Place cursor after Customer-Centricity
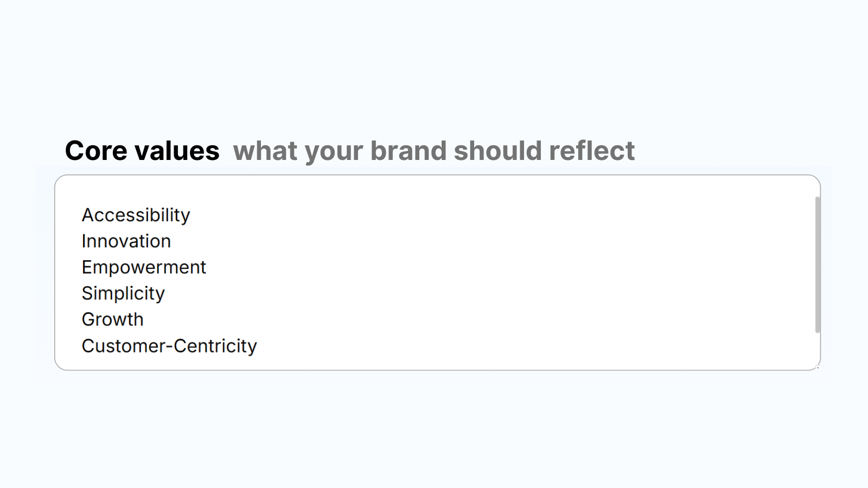 point(259,345)
